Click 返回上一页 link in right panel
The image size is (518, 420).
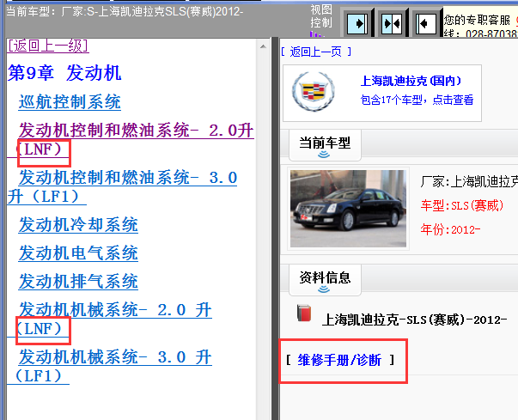point(316,52)
